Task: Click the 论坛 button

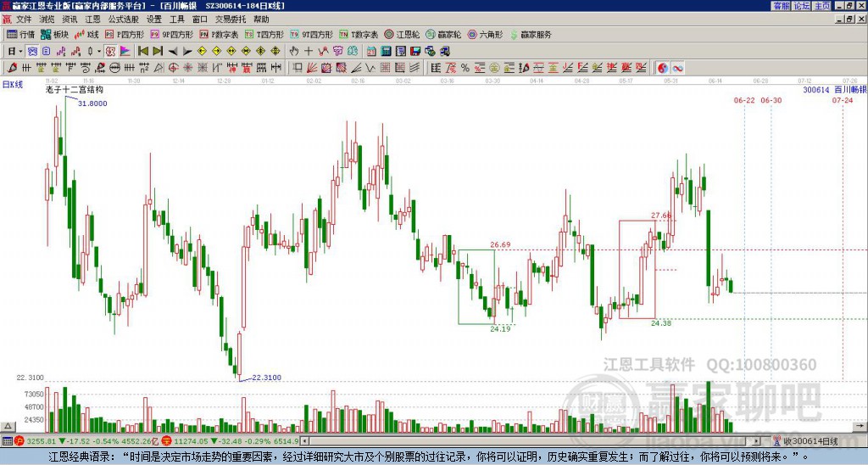Action: (801, 6)
